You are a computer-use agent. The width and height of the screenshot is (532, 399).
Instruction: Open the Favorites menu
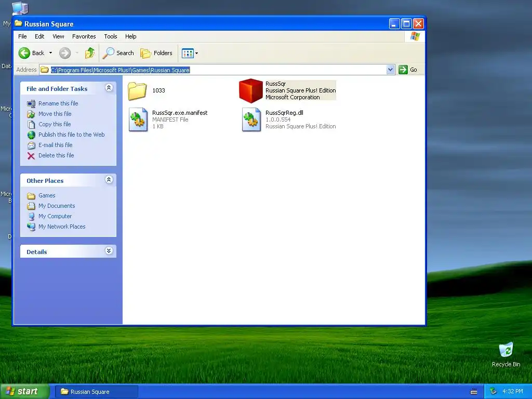click(84, 36)
